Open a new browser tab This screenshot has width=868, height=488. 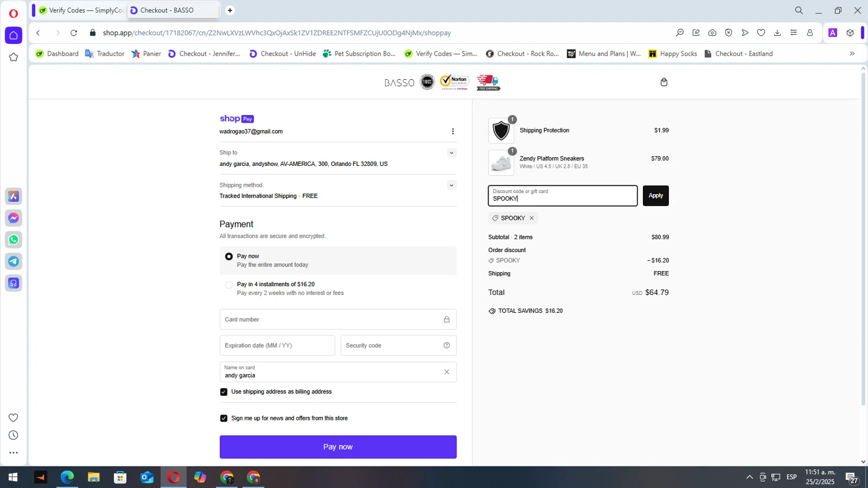tap(230, 10)
